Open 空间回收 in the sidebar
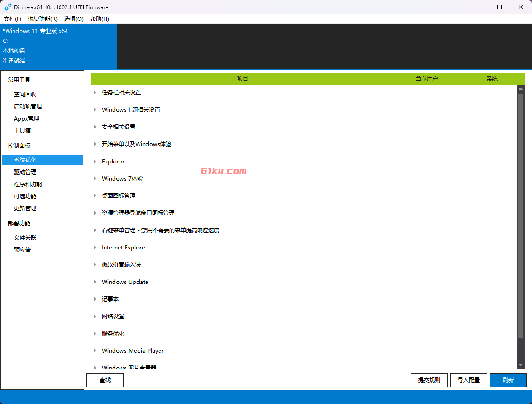The width and height of the screenshot is (532, 404). (x=25, y=94)
